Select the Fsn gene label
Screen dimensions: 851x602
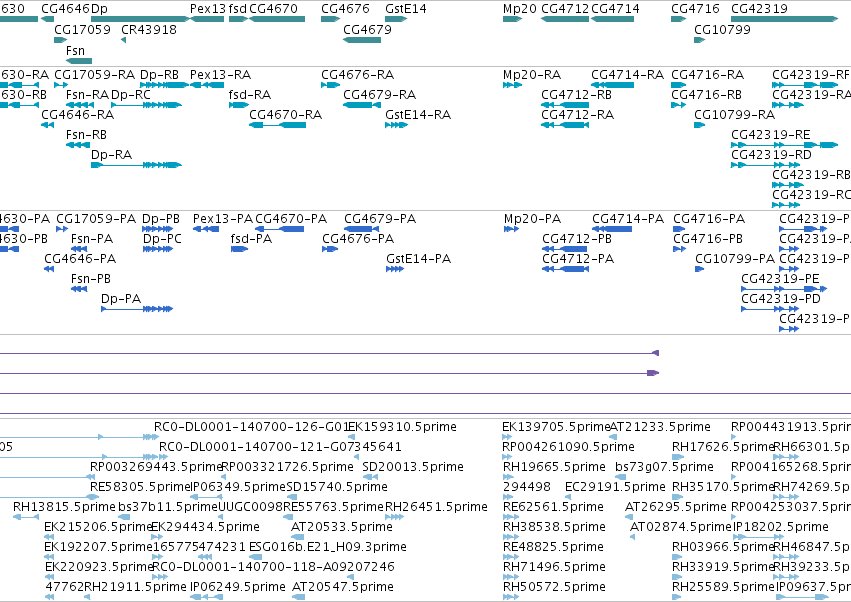(x=75, y=50)
